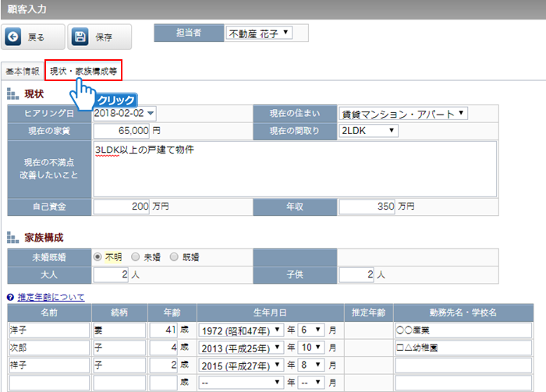Click the back arrow icon
The width and height of the screenshot is (546, 392).
(13, 37)
